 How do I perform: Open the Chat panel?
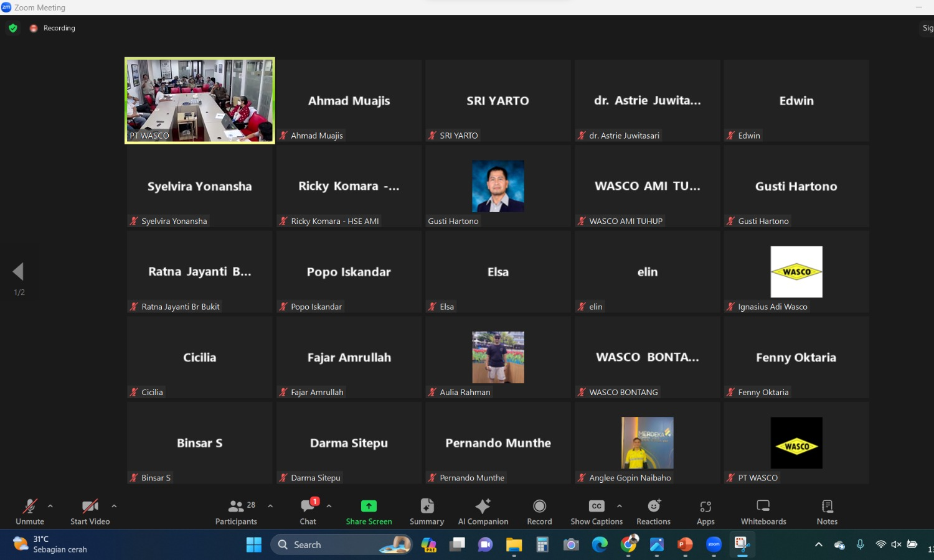click(308, 511)
